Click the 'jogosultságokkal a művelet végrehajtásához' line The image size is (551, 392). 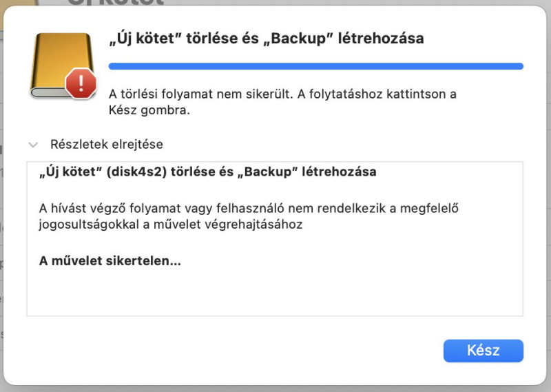point(171,225)
